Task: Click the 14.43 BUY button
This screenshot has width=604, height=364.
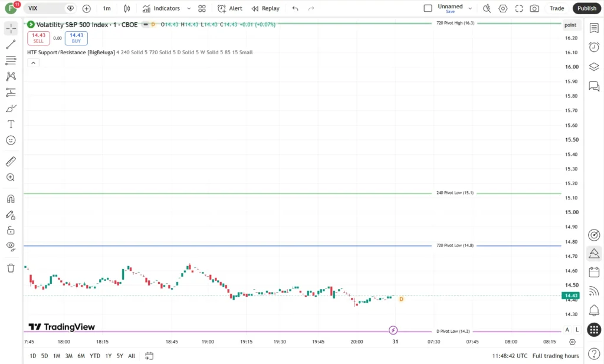Action: [76, 38]
